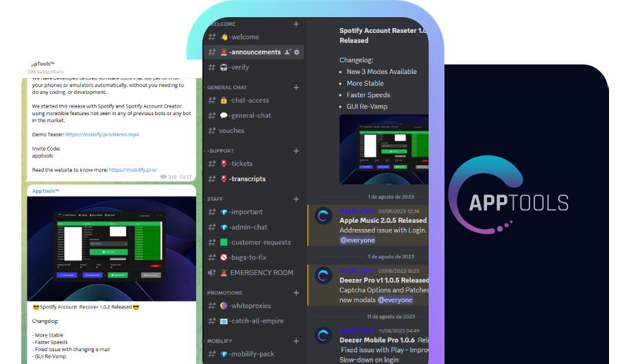Switch to the tickets channel
This screenshot has width=631, height=364.
point(241,163)
